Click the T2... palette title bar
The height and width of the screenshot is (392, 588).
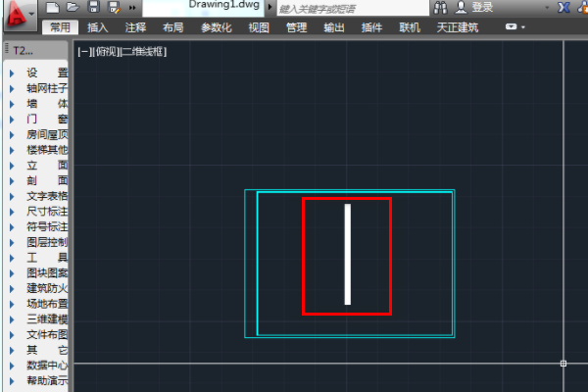[x=36, y=50]
